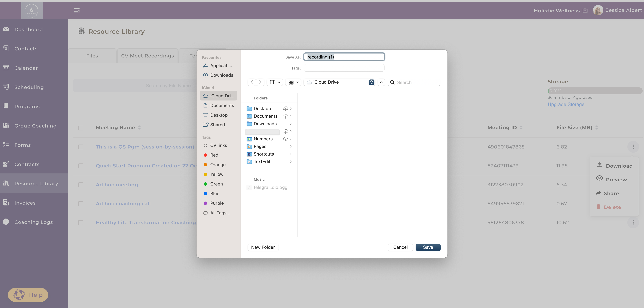Check the select-all checkbox by Meeting Name
Viewport: 644px width, 308px height.
click(80, 128)
